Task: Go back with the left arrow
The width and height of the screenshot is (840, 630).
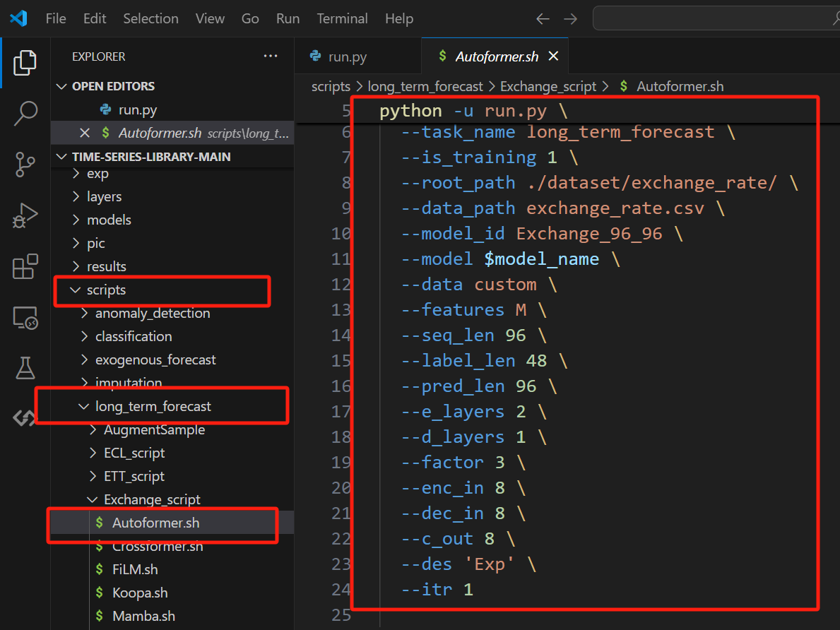Action: point(543,19)
